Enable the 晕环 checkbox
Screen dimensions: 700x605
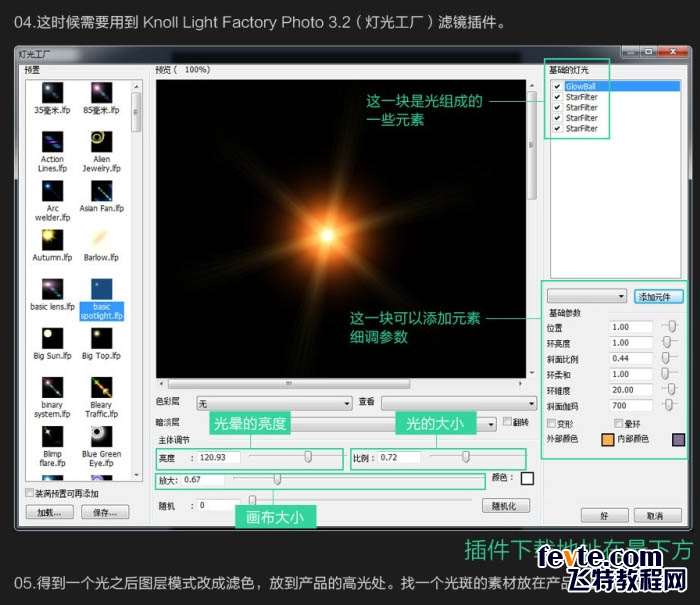(618, 423)
